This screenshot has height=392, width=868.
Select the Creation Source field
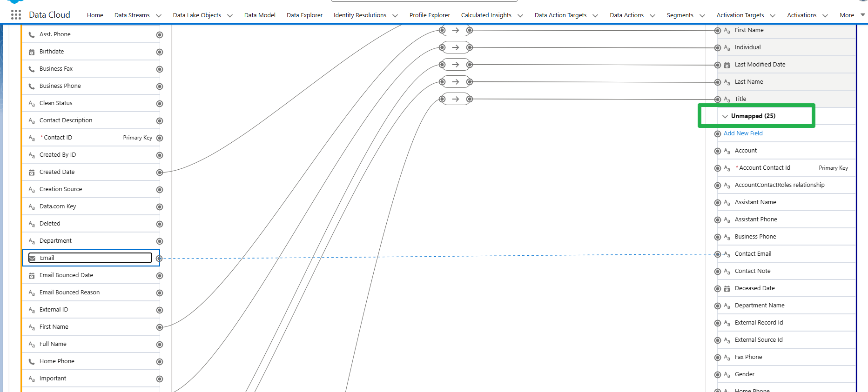91,189
